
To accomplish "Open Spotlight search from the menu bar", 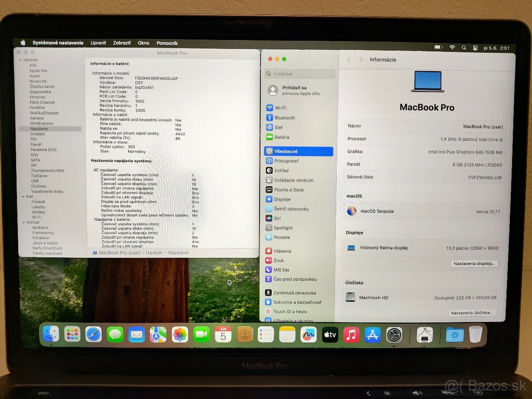I will (464, 47).
